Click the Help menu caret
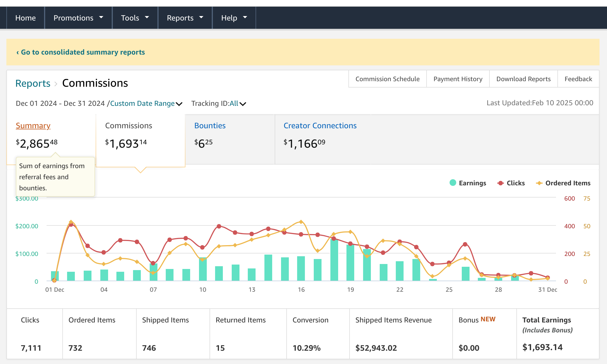This screenshot has height=364, width=607. click(x=245, y=17)
